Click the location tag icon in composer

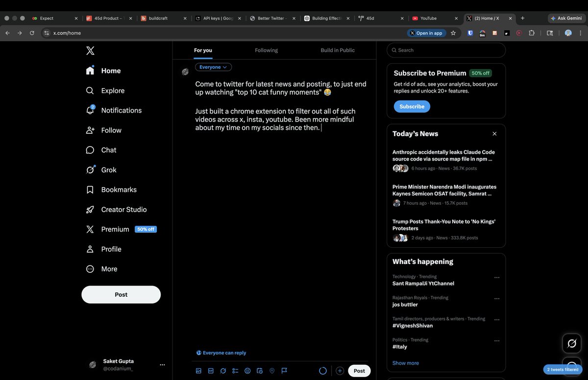[272, 371]
